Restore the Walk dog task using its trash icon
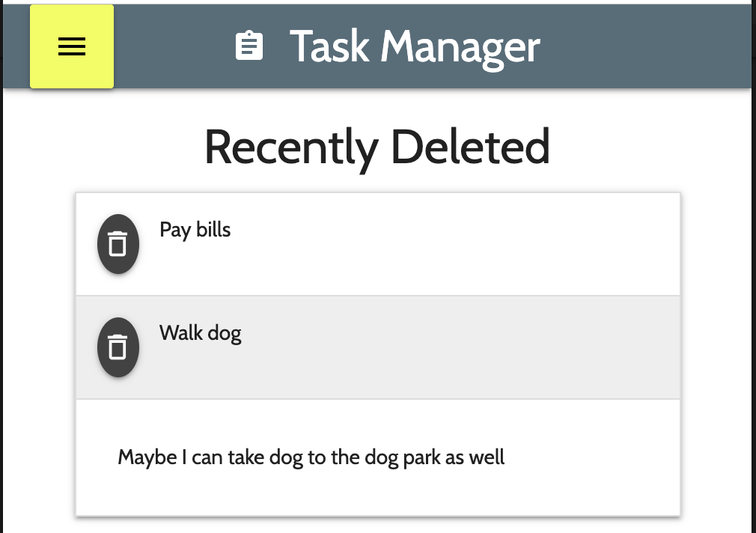 pos(118,347)
